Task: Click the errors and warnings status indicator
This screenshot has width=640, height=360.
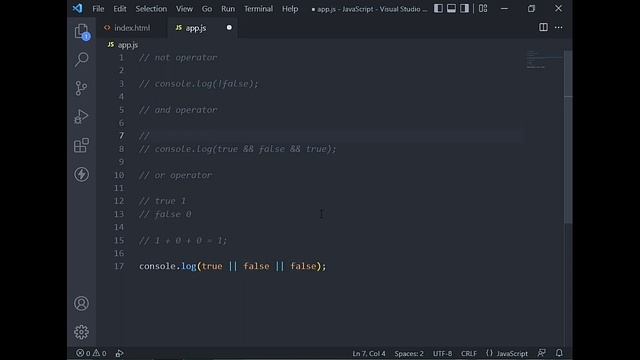Action: [x=91, y=353]
